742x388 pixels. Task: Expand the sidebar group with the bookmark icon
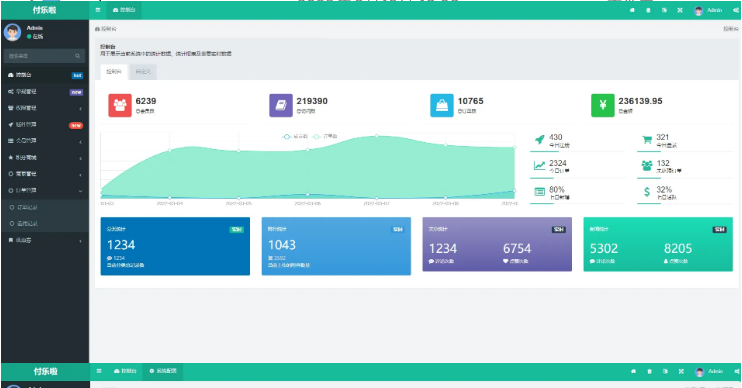(x=44, y=240)
